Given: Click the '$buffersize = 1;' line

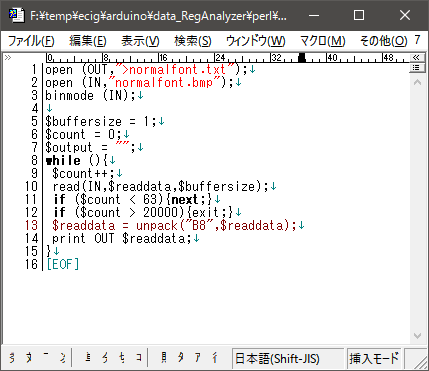Looking at the screenshot, I should point(101,122).
